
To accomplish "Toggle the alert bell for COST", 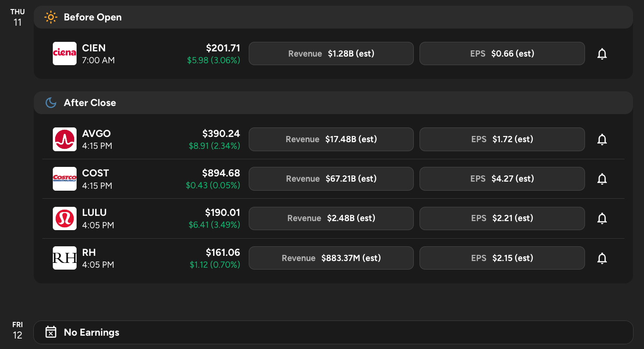I will (x=602, y=179).
